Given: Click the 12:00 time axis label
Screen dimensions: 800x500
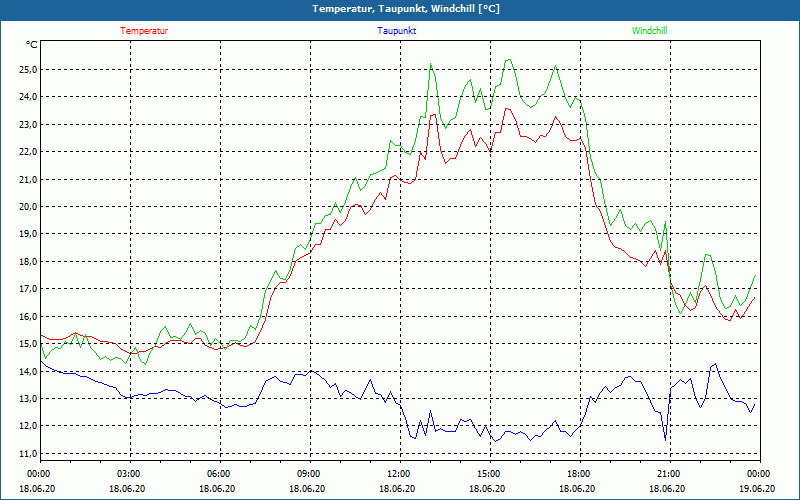Looking at the screenshot, I should point(399,473).
